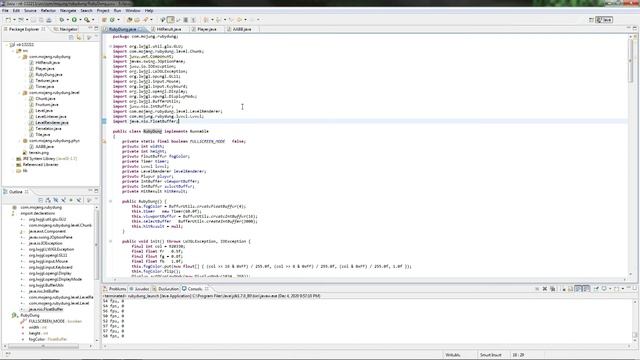Click Remove All Terminated Launches in Console
The height and width of the screenshot is (360, 640).
point(553,289)
